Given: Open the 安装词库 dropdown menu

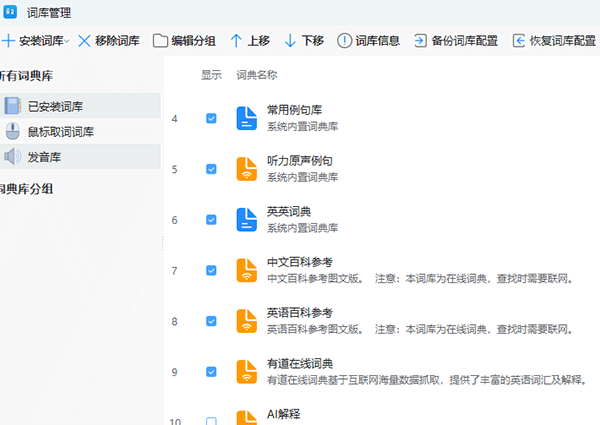Looking at the screenshot, I should (37, 41).
